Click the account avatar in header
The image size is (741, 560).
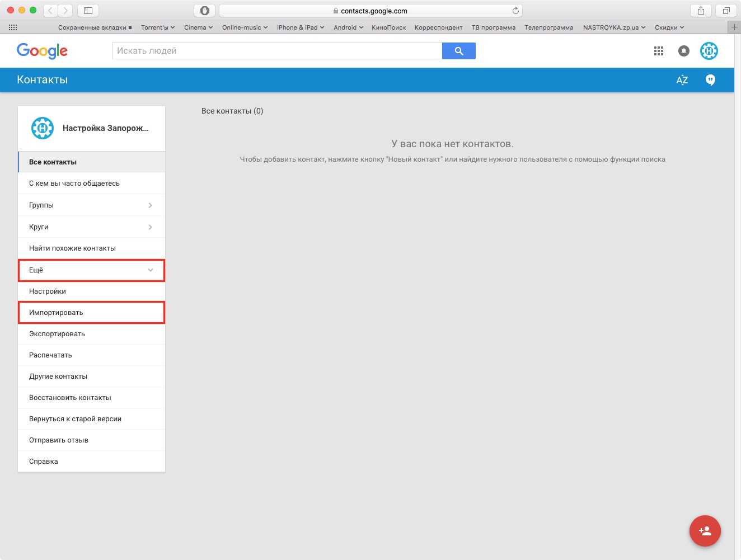click(x=709, y=51)
